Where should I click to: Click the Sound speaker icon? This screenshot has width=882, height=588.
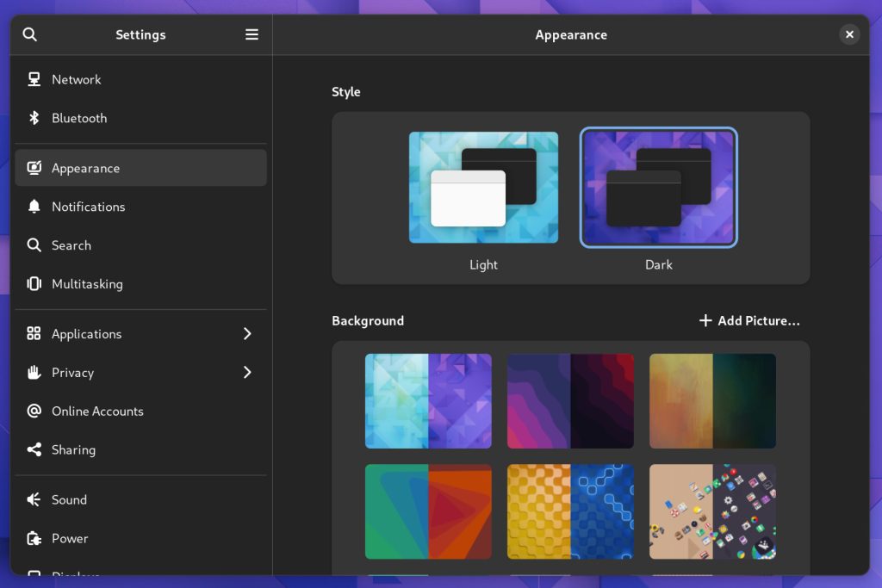[34, 499]
